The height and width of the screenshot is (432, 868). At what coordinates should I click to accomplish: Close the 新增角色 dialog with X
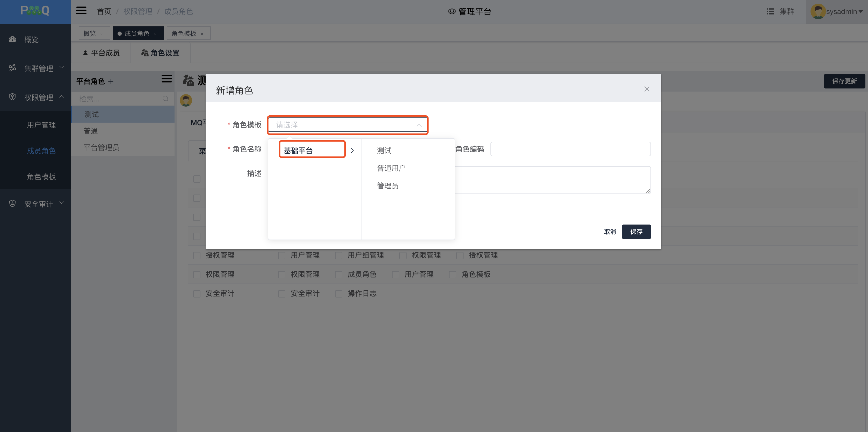click(x=647, y=89)
